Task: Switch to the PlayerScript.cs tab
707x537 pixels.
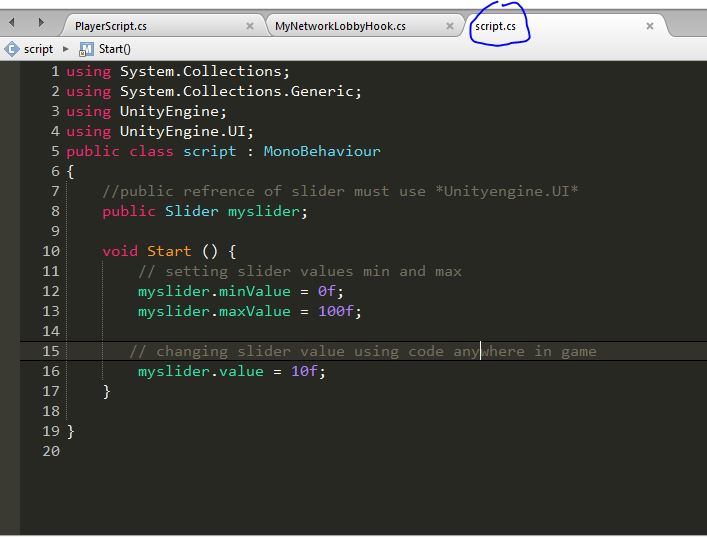Action: point(111,26)
